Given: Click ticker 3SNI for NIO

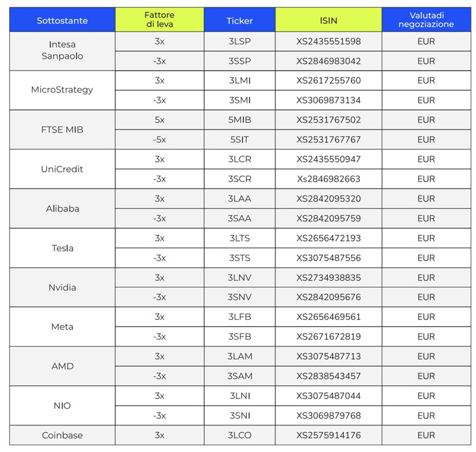Looking at the screenshot, I should coord(240,415).
